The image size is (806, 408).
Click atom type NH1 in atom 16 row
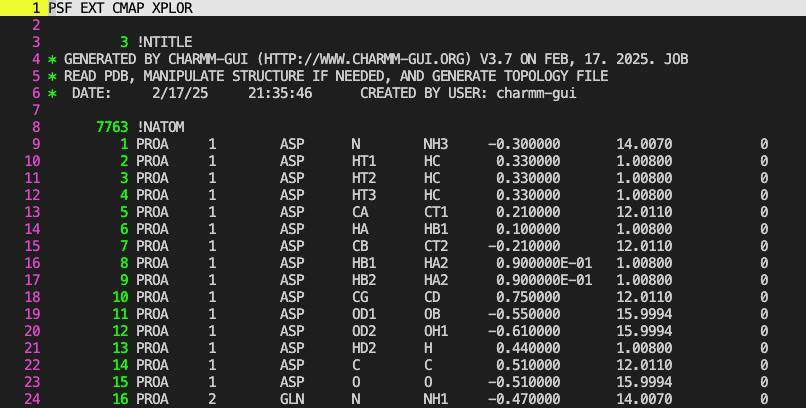click(435, 398)
